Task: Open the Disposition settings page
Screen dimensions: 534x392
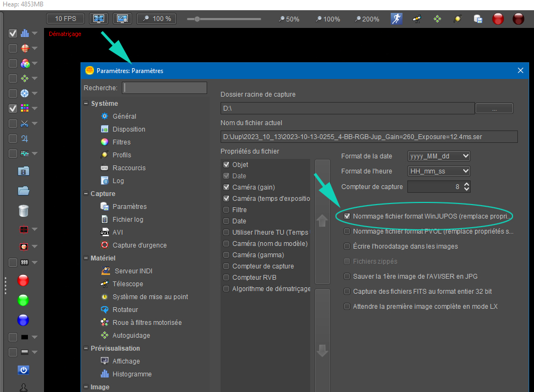Action: [129, 129]
